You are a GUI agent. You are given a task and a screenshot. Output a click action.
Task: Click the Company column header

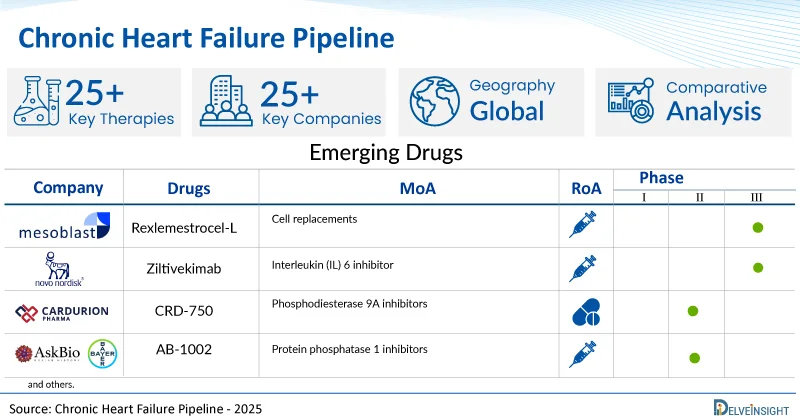pyautogui.click(x=68, y=188)
